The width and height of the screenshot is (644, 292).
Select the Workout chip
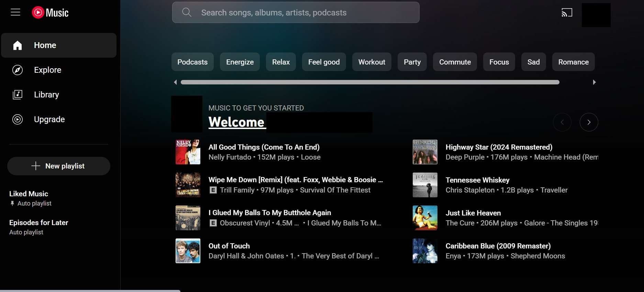tap(372, 62)
